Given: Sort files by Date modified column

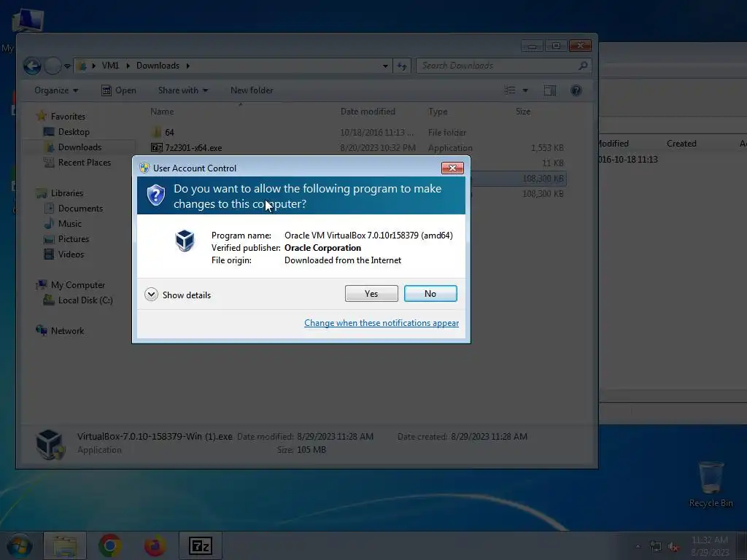Looking at the screenshot, I should tap(368, 112).
